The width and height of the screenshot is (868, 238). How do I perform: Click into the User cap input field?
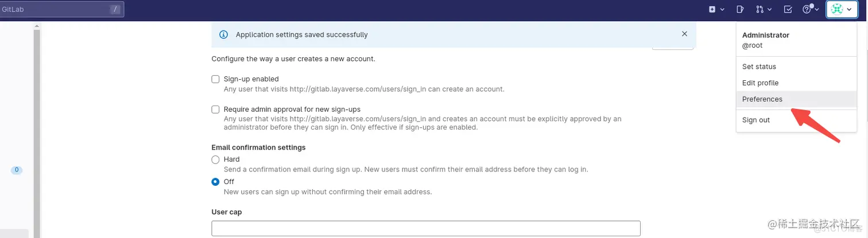pos(426,228)
